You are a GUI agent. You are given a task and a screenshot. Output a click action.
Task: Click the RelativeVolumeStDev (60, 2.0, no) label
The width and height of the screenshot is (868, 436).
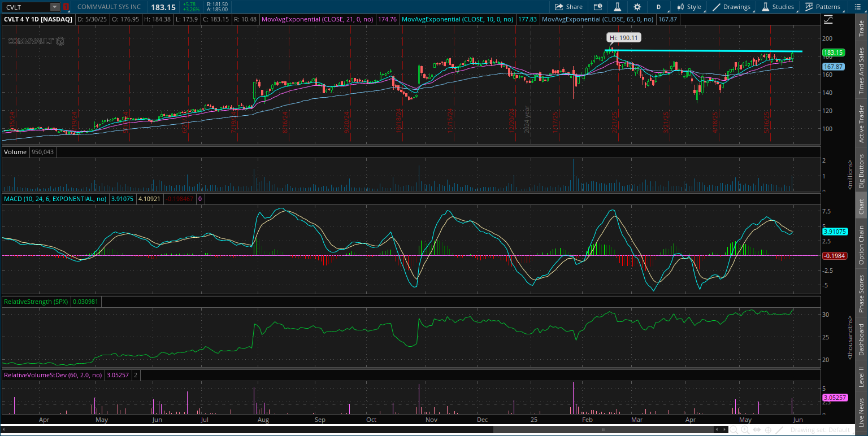click(53, 374)
